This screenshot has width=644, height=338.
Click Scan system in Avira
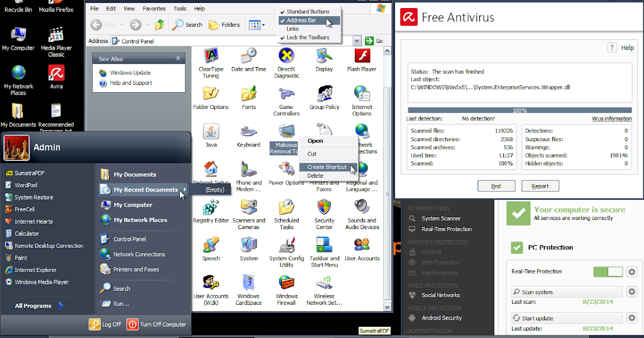pyautogui.click(x=567, y=292)
